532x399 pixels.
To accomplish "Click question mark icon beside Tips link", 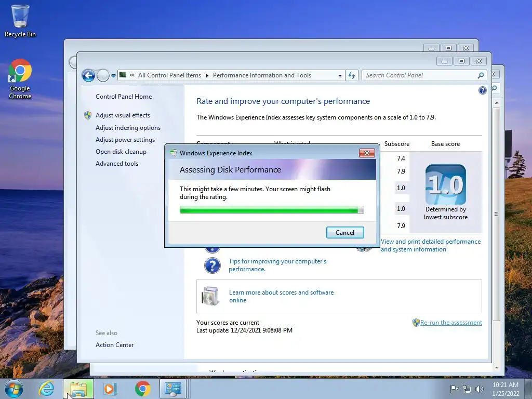I will (212, 265).
